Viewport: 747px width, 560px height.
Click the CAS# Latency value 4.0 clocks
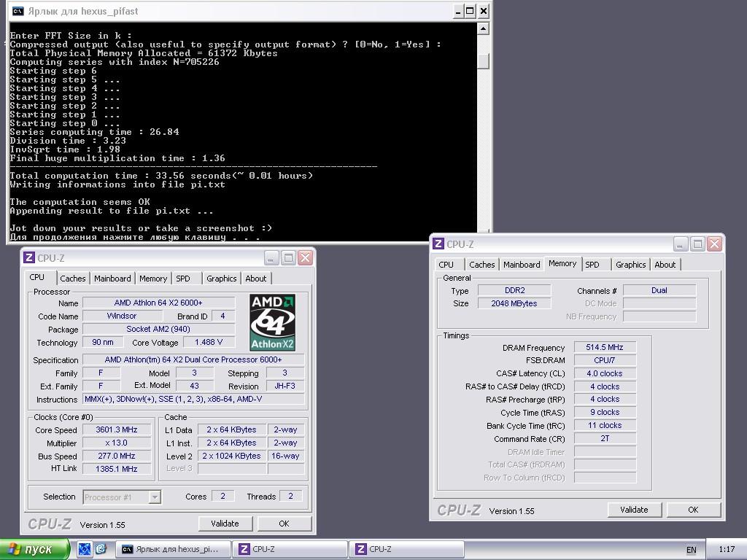(x=605, y=374)
